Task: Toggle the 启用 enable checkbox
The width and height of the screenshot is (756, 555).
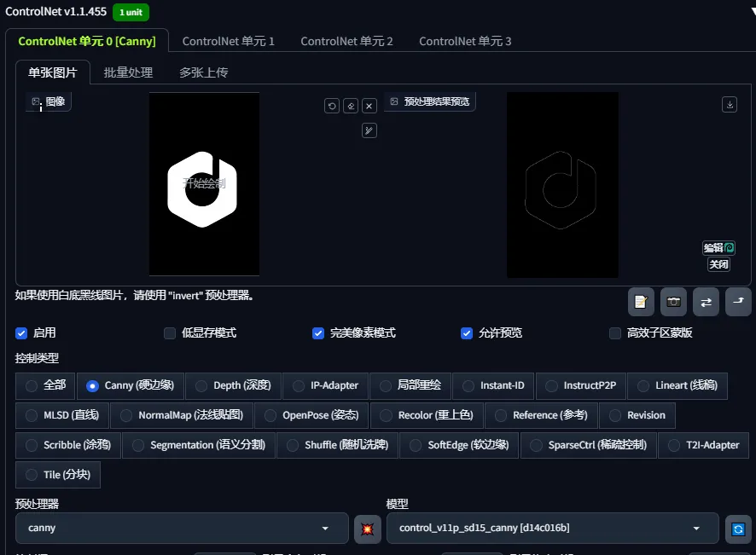Action: [x=21, y=332]
